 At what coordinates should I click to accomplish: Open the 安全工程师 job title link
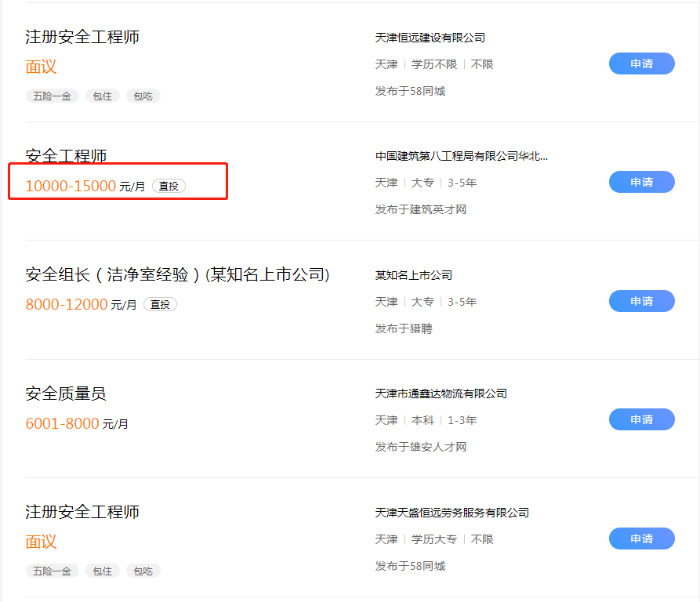click(x=67, y=156)
